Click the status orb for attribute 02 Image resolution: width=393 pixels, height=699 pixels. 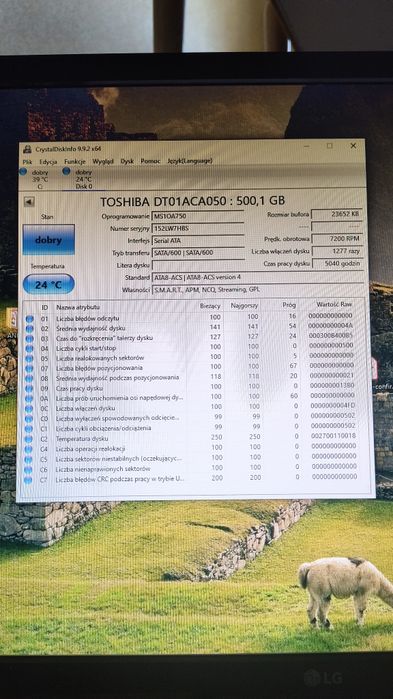(x=29, y=329)
